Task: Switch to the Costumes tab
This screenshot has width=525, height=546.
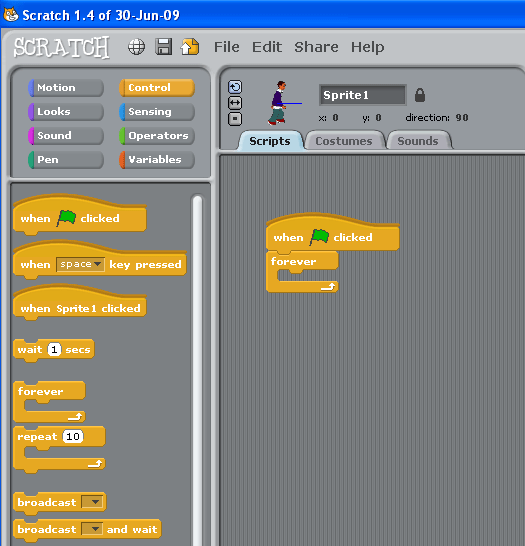Action: 344,141
